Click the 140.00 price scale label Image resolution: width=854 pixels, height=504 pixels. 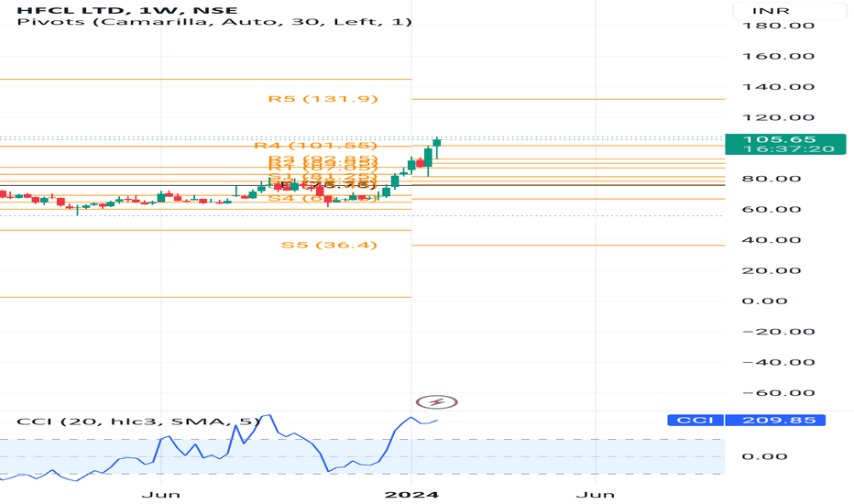click(x=778, y=87)
